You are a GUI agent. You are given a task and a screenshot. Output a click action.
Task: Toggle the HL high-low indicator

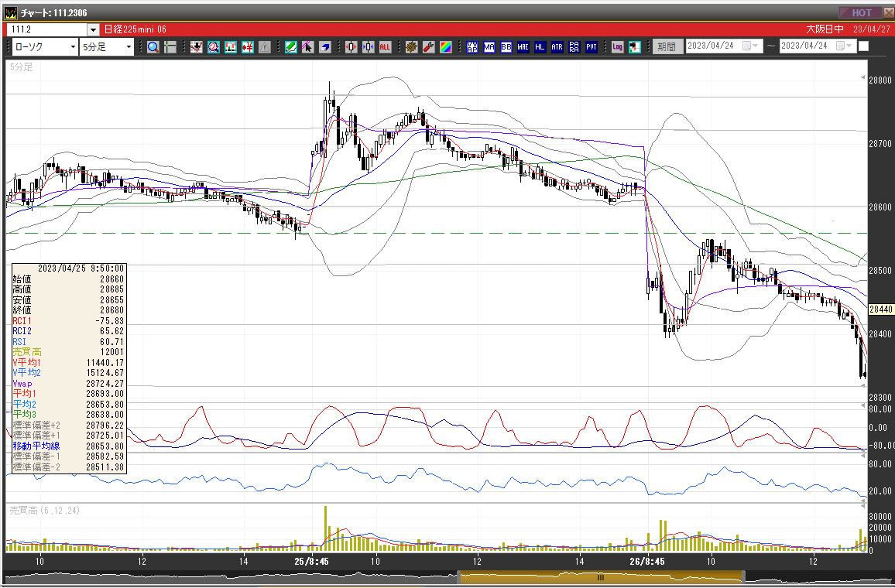click(540, 47)
